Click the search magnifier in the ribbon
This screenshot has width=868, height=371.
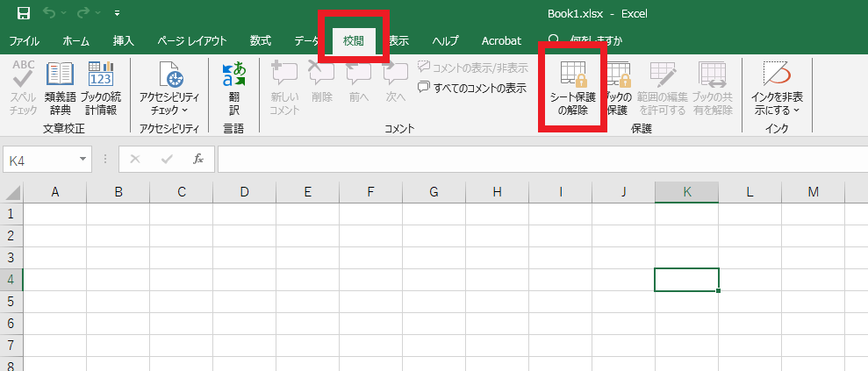click(x=552, y=41)
